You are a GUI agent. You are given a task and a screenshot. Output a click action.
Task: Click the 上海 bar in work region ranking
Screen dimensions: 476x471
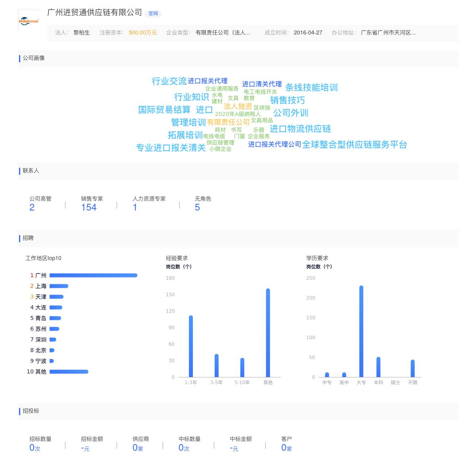[59, 286]
